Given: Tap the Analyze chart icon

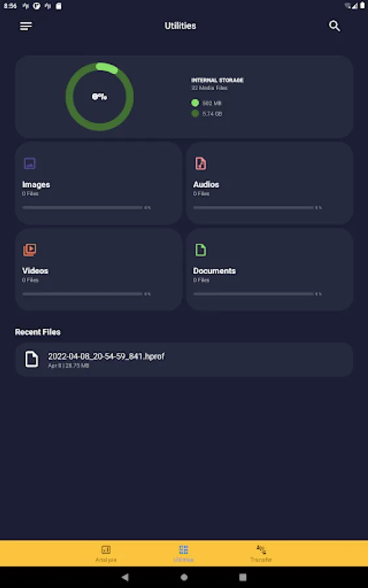Looking at the screenshot, I should pos(106,549).
